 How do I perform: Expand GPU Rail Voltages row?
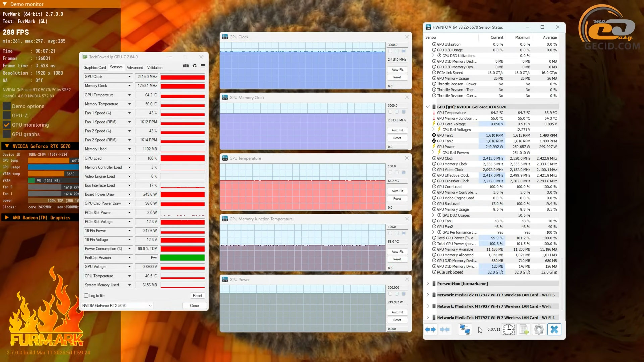pos(433,130)
